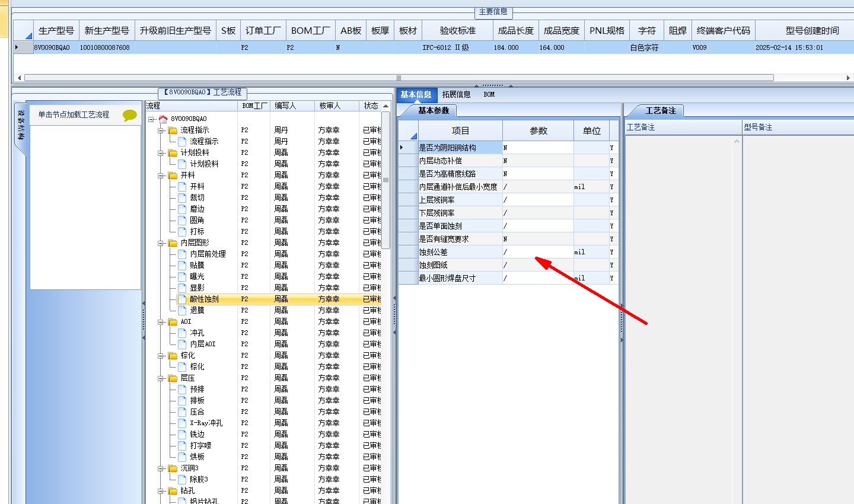Click the folder icon beside 钻孔

pyautogui.click(x=173, y=490)
